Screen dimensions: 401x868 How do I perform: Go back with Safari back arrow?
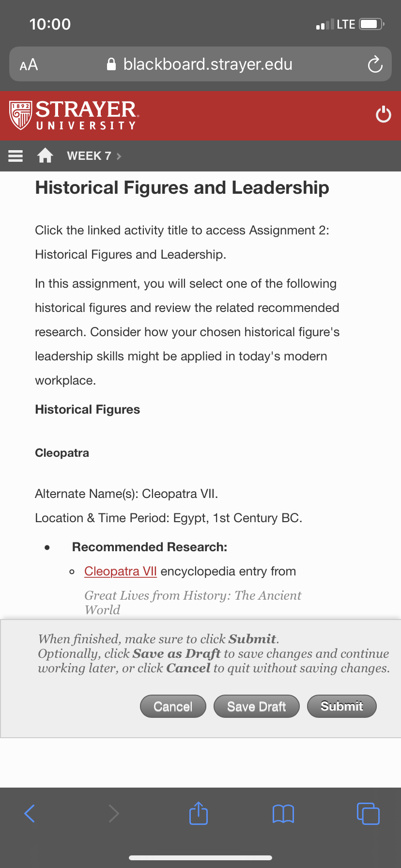pos(30,813)
